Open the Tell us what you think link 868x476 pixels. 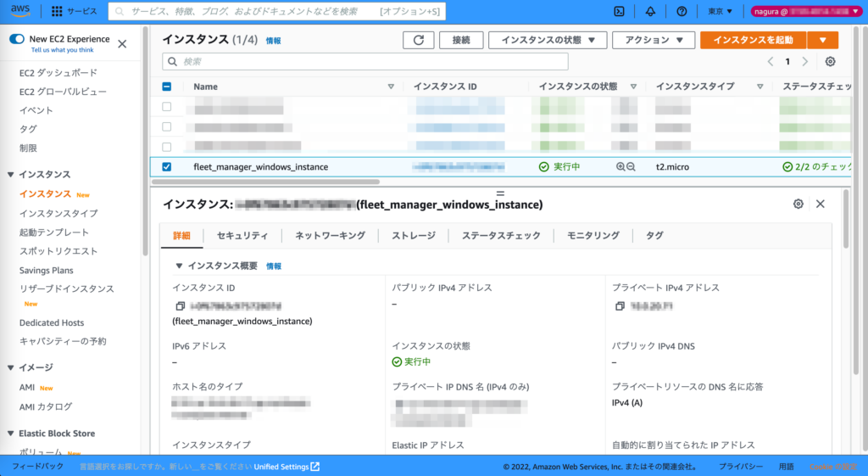pyautogui.click(x=62, y=50)
